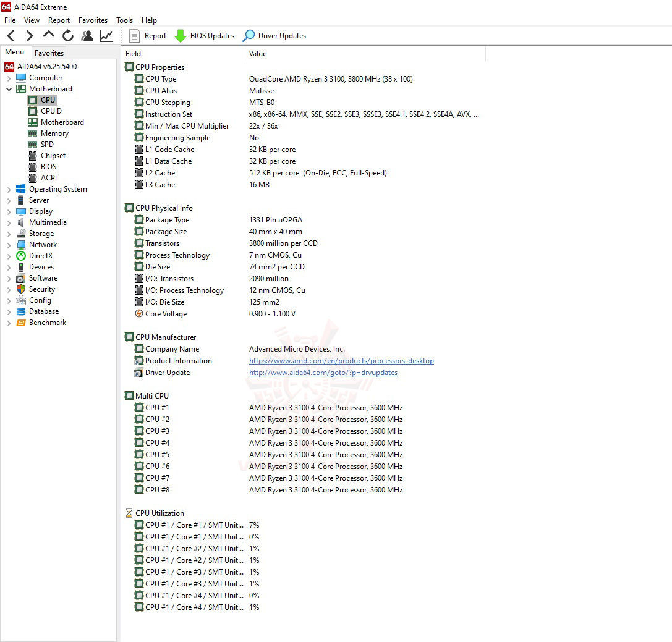
Task: Select the Instruction Set row
Action: tap(304, 114)
